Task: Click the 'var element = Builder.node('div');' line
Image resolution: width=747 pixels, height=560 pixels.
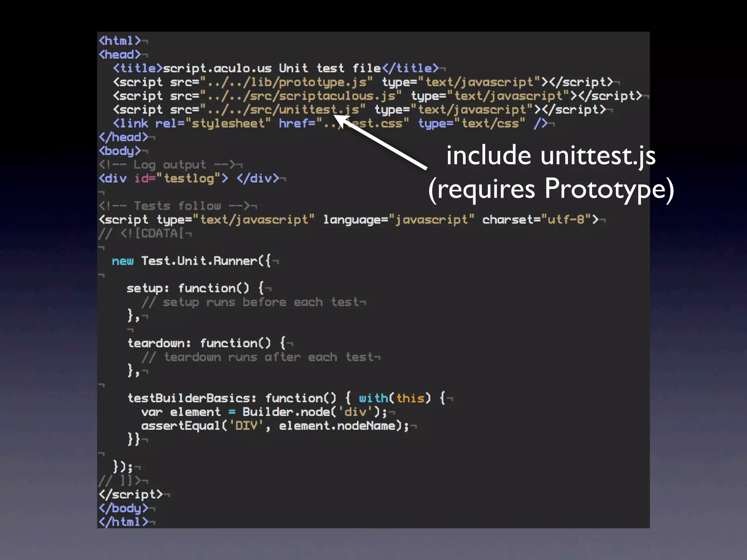Action: pos(265,412)
